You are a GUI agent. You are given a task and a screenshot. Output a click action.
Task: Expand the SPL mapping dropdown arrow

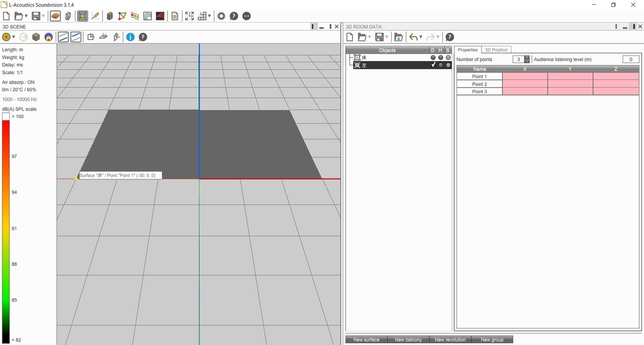click(x=13, y=38)
